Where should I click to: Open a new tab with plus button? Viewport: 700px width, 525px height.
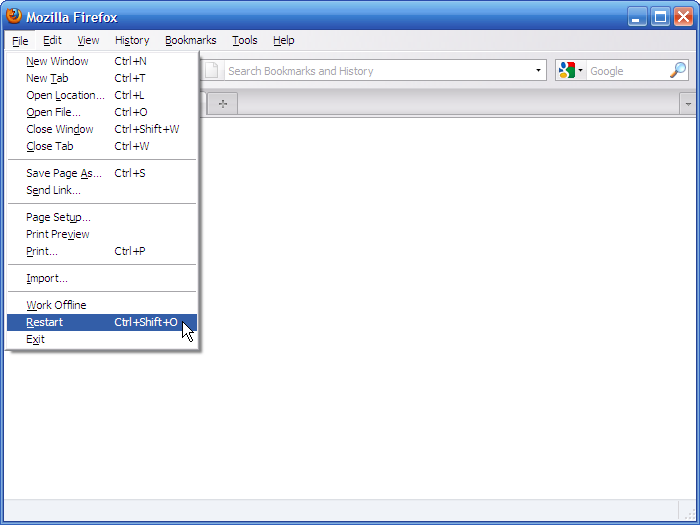(223, 104)
